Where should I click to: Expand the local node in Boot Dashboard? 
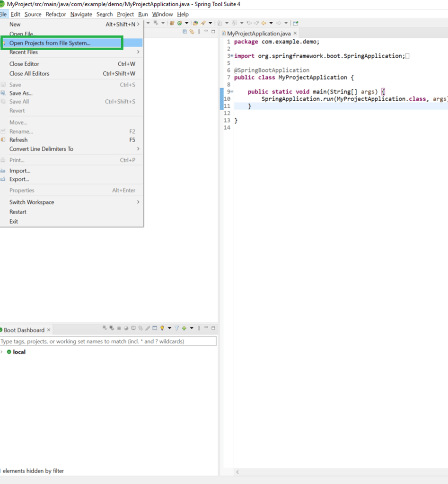[2, 352]
